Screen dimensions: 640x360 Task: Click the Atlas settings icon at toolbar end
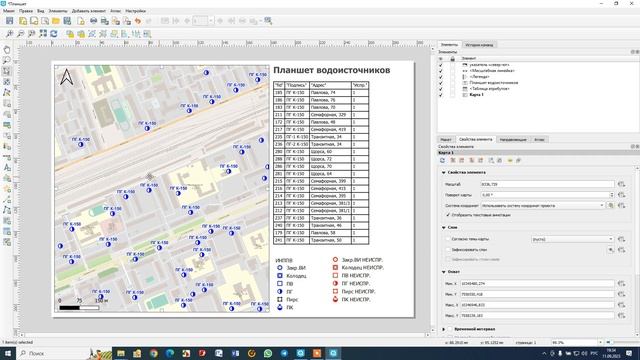(x=268, y=21)
